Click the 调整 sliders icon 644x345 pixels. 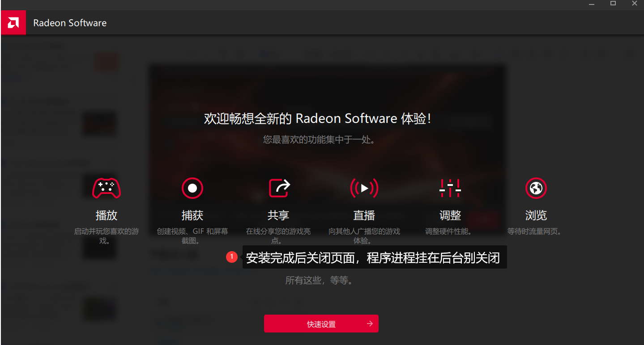[450, 188]
